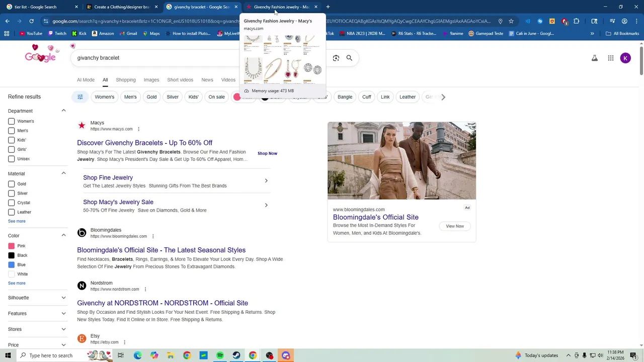Open the Gmail bookmark
Screen dimensions: 644x362
pos(128,34)
